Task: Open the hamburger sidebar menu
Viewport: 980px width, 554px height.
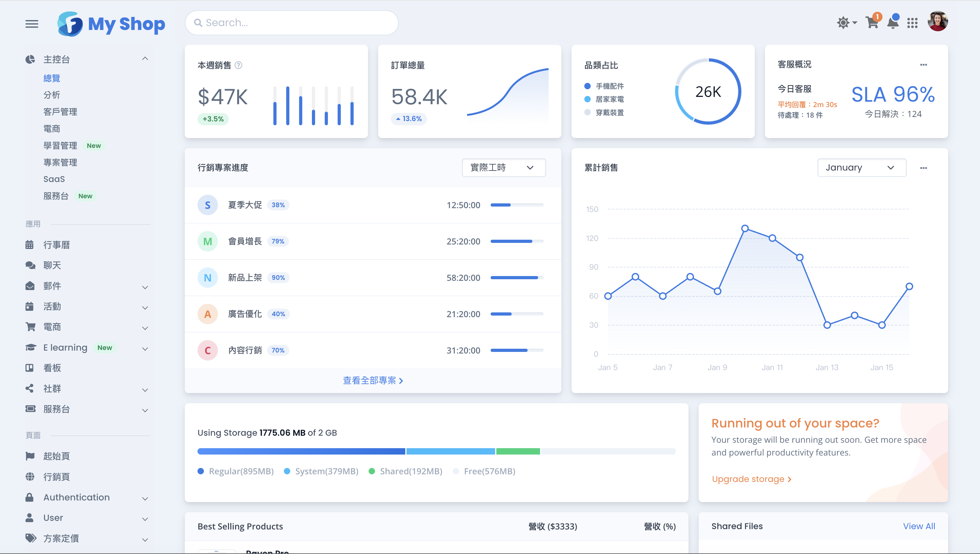Action: tap(32, 24)
